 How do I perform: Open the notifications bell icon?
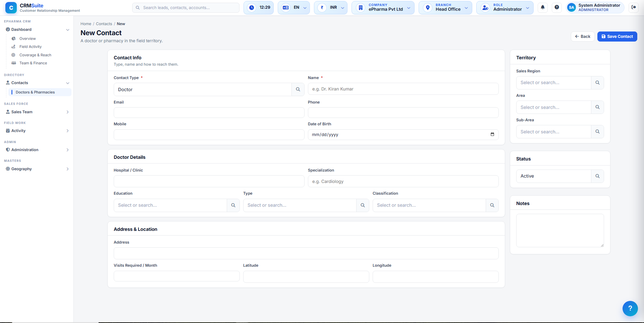[x=543, y=7]
